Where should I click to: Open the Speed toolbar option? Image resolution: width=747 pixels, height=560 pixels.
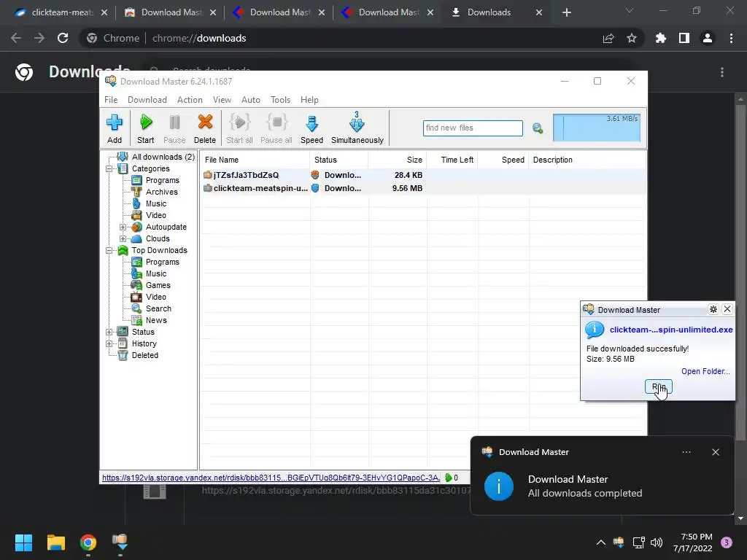click(311, 128)
